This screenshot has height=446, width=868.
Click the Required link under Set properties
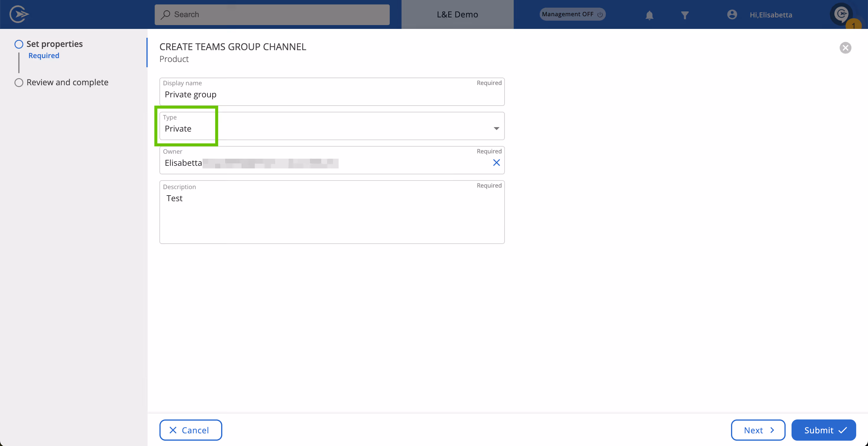tap(43, 55)
